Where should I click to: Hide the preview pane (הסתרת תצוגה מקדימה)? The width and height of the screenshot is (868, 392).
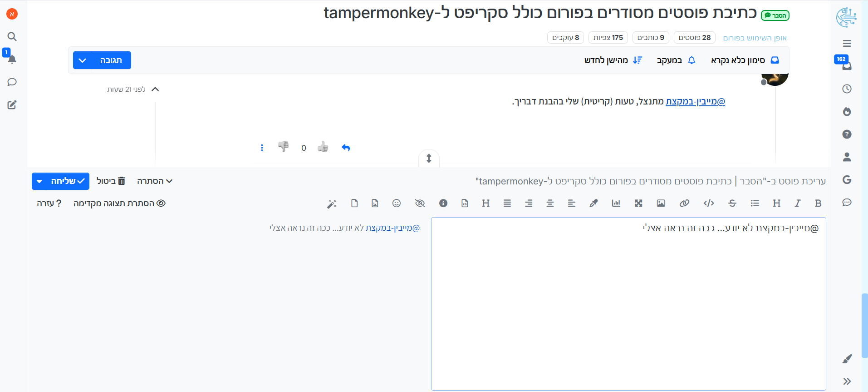coord(119,203)
